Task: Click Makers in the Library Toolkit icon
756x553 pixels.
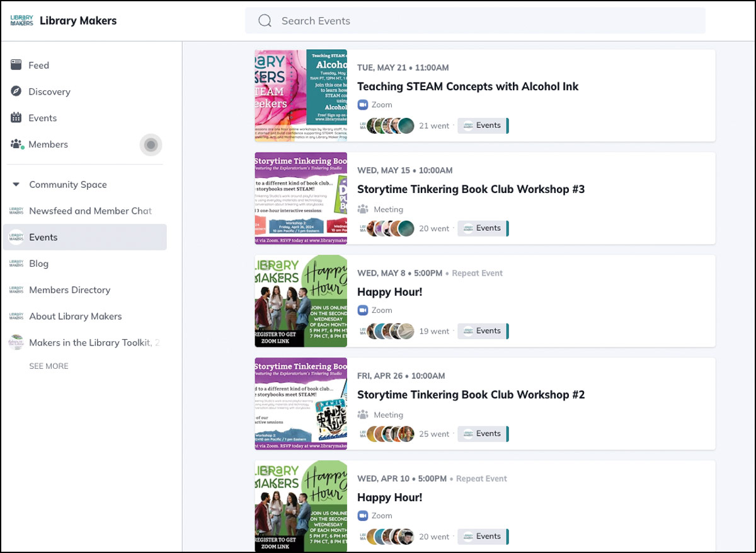Action: [x=16, y=342]
